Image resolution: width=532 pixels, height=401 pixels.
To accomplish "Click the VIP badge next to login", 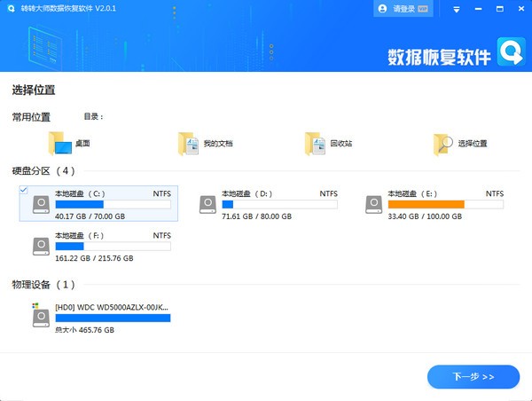I will [x=423, y=9].
